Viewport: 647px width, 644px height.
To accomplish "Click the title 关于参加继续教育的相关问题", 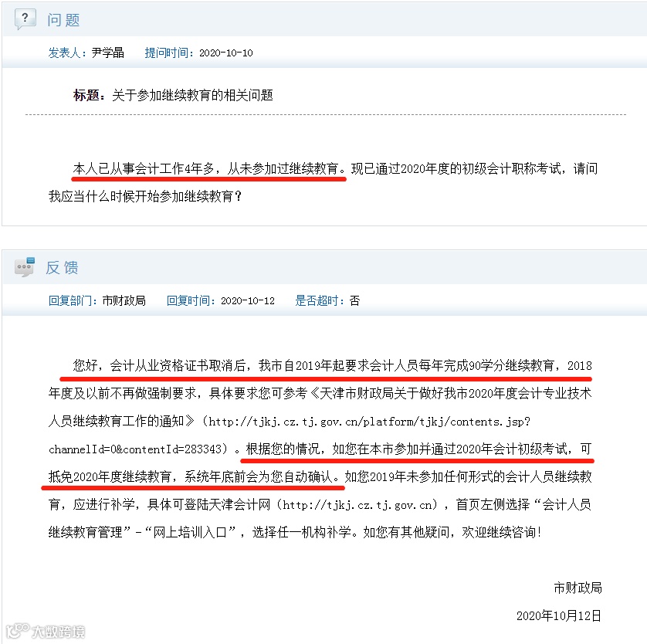I will 192,95.
